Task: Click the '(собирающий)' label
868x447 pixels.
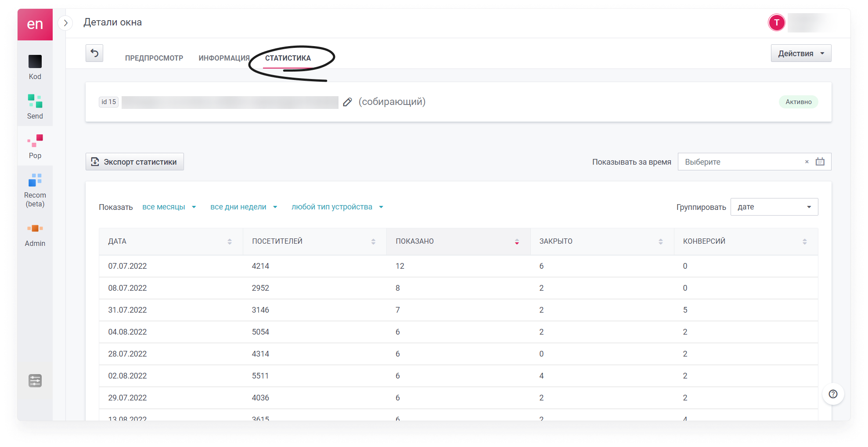Action: pyautogui.click(x=392, y=102)
